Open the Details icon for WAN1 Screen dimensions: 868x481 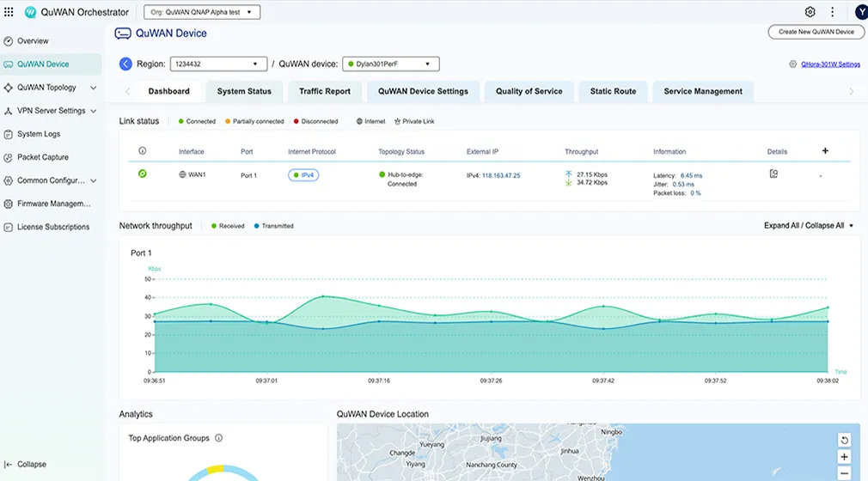pyautogui.click(x=773, y=174)
